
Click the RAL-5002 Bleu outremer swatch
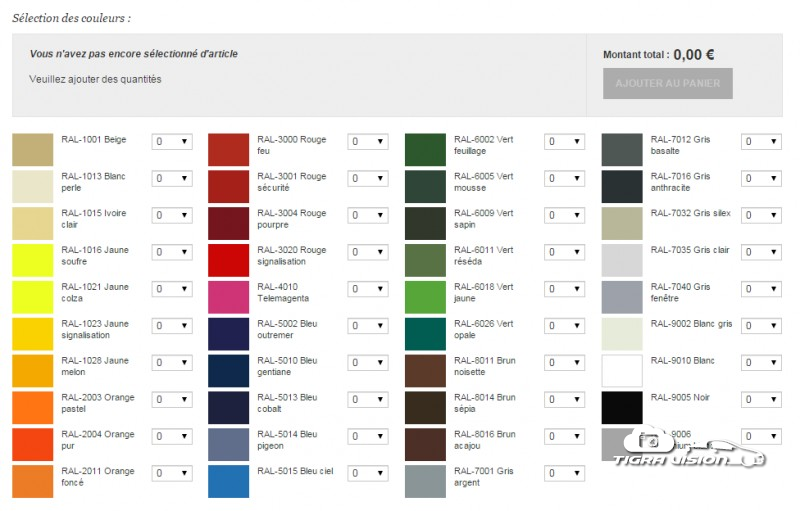(x=228, y=334)
